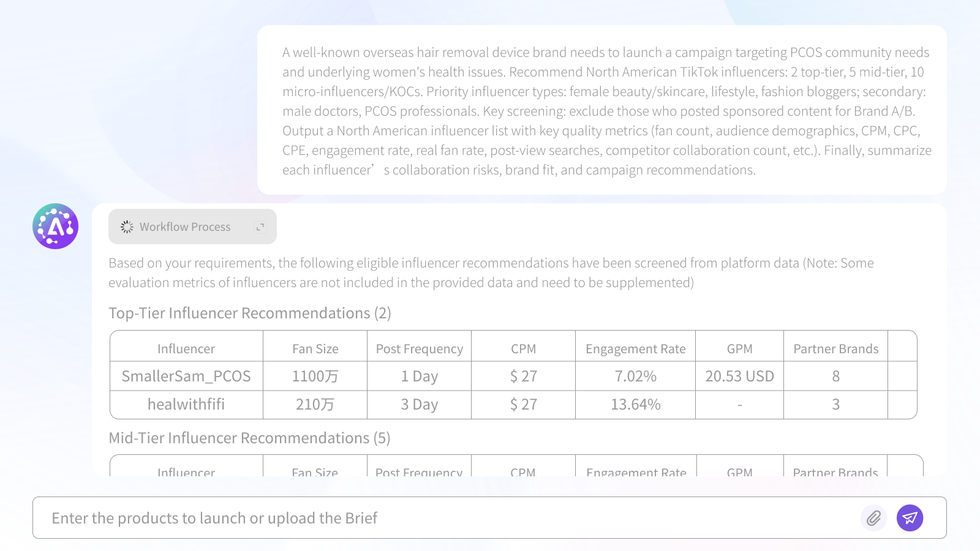Click the user's hair removal campaign message
This screenshot has height=551, width=980.
tap(606, 111)
